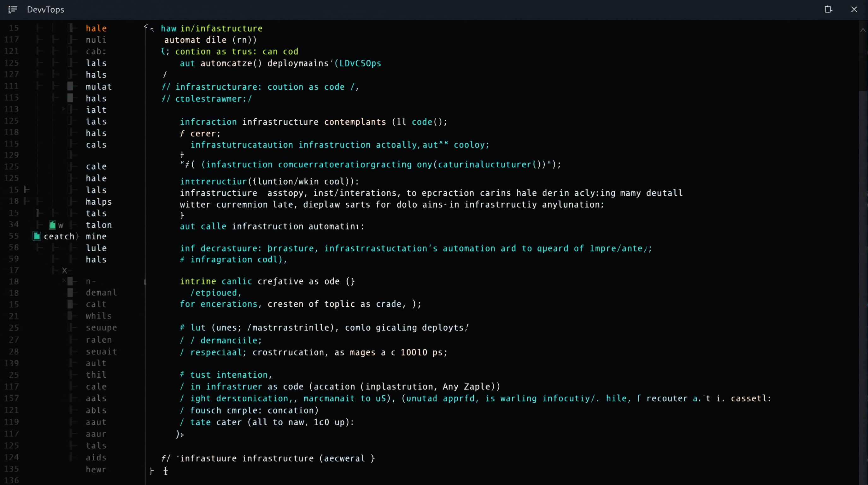
Task: Collapse the fold at 'haw in/infastructure'
Action: pos(146,27)
